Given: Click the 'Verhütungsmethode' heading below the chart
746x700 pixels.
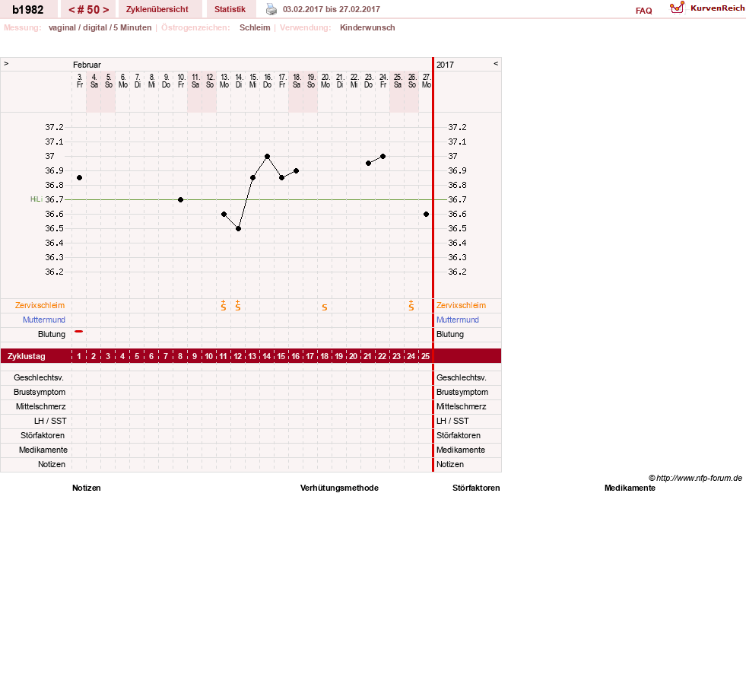Looking at the screenshot, I should click(x=339, y=488).
